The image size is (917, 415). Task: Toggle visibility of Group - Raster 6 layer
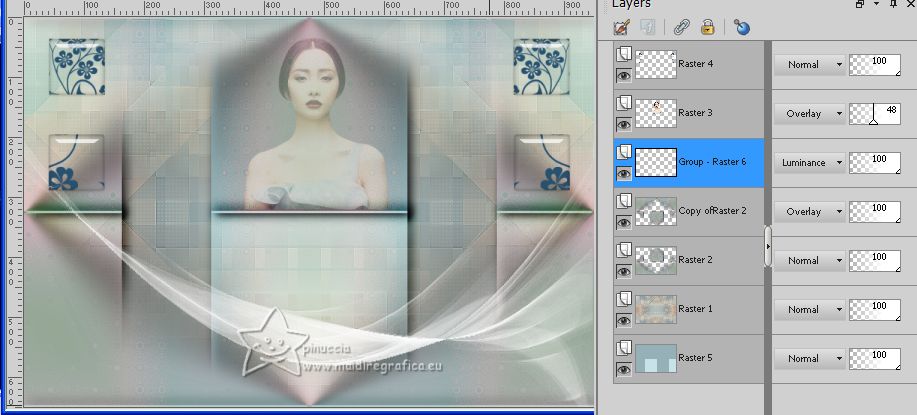[x=624, y=174]
